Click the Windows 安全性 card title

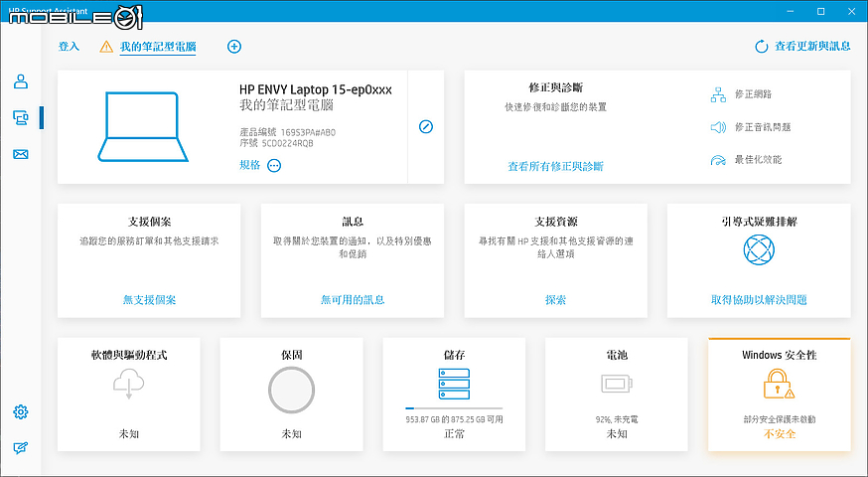(780, 355)
